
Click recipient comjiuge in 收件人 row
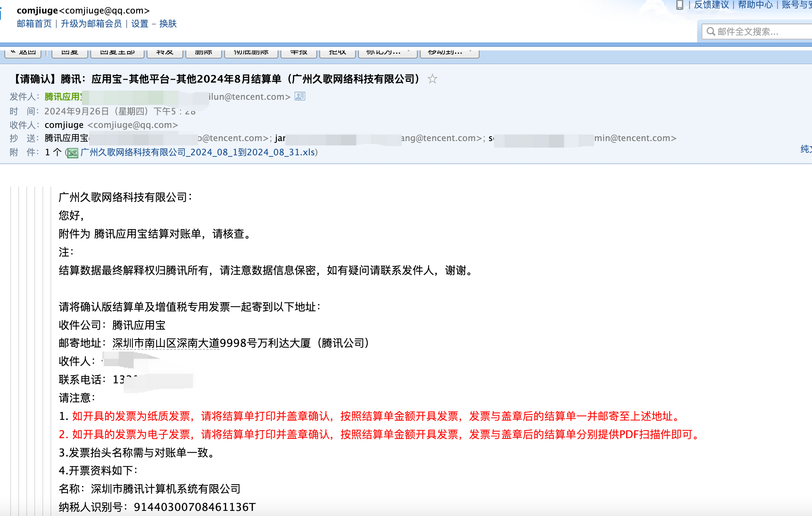(64, 125)
